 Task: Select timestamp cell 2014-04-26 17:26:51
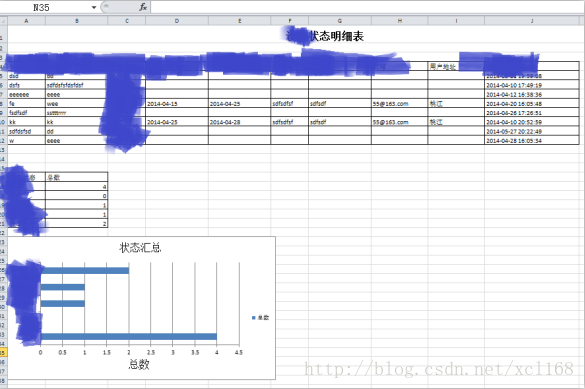point(532,113)
